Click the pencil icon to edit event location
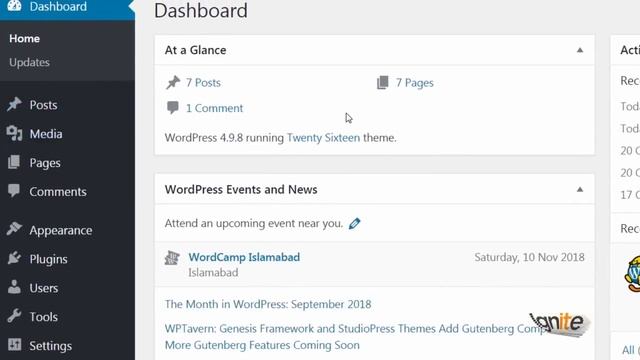Screen dimensions: 640x360 point(354,223)
